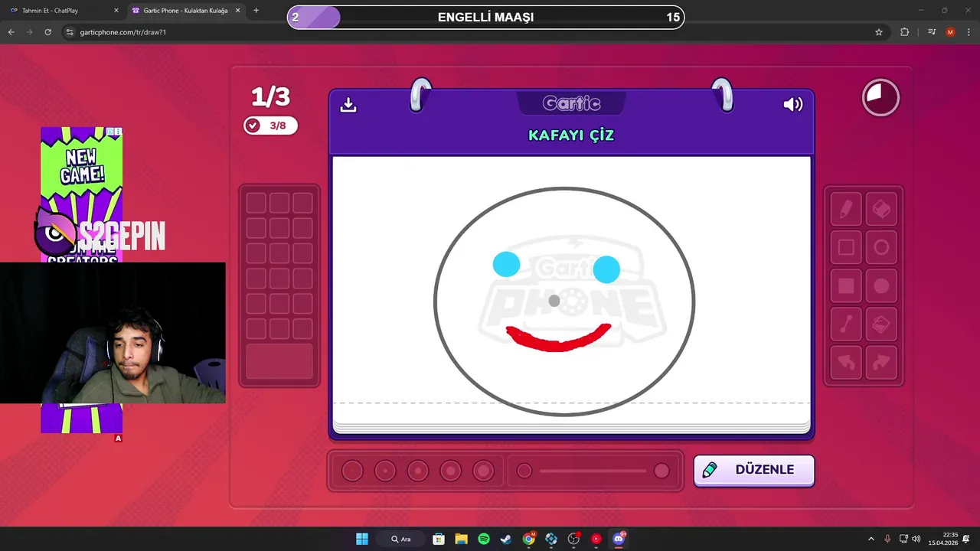Show hidden system tray icons
Image resolution: width=980 pixels, height=551 pixels.
(871, 539)
